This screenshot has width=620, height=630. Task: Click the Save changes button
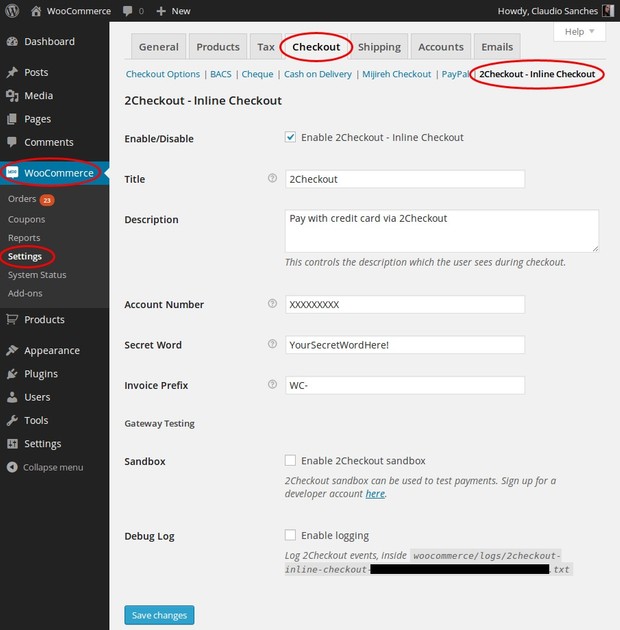[x=159, y=615]
